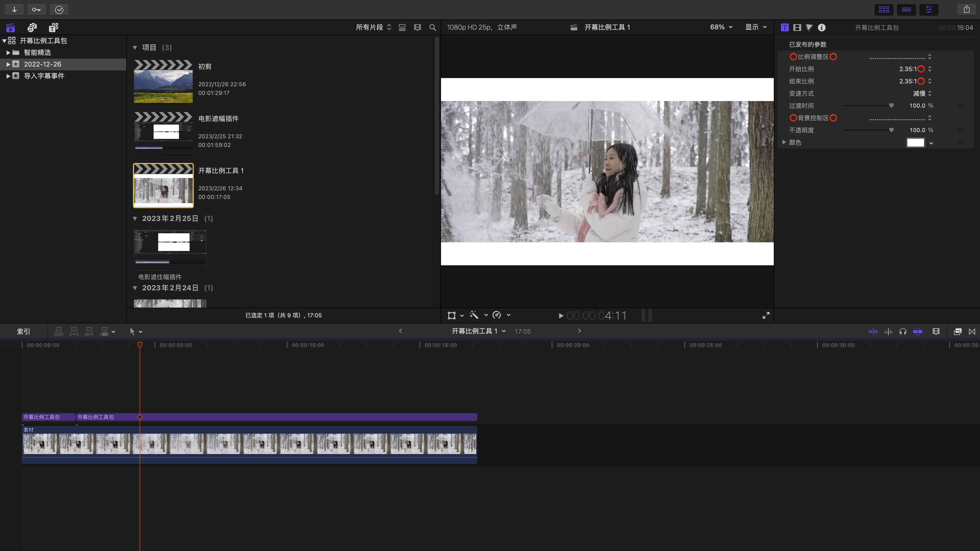Screen dimensions: 980x551
Task: Add keyframe for 颜色
Action: point(960,142)
